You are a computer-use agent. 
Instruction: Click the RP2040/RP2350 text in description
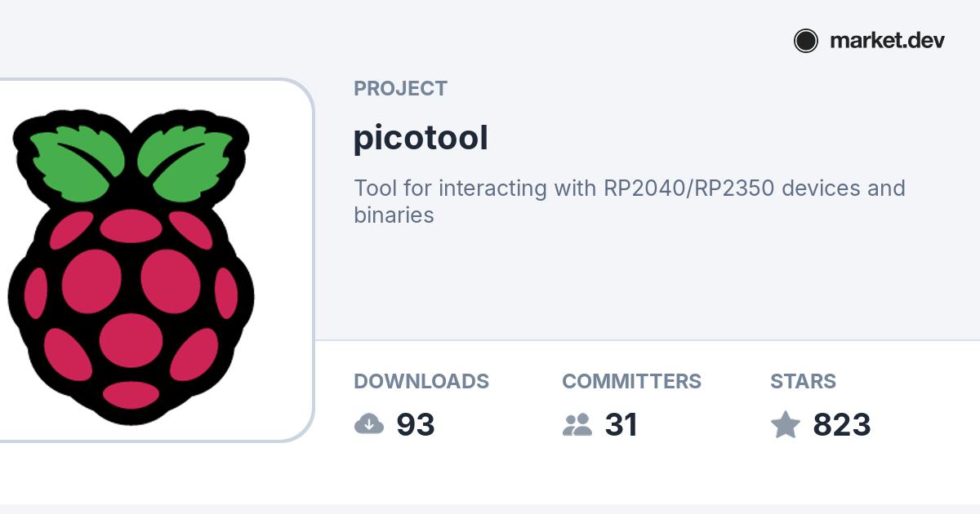[689, 188]
